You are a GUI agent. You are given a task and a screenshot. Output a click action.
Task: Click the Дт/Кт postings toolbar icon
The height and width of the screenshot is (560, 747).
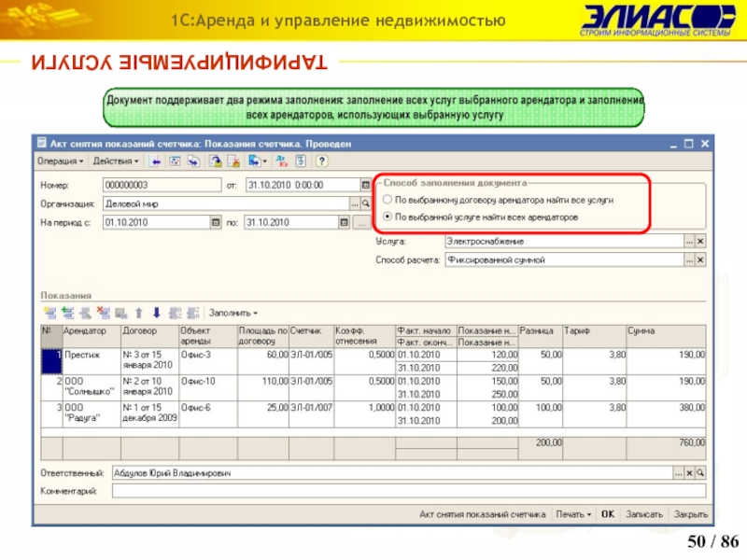tap(282, 161)
